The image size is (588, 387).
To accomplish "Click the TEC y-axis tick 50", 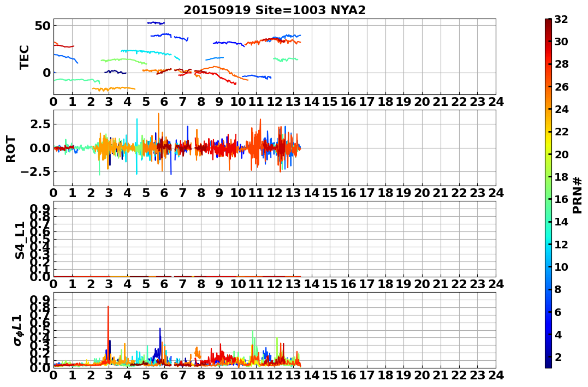I will pyautogui.click(x=43, y=26).
